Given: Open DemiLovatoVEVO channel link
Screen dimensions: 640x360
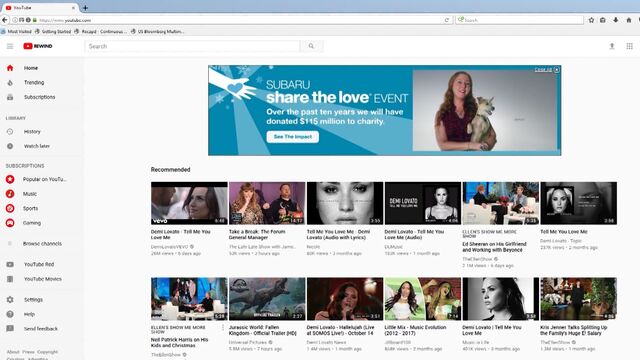Looking at the screenshot, I should click(169, 247).
